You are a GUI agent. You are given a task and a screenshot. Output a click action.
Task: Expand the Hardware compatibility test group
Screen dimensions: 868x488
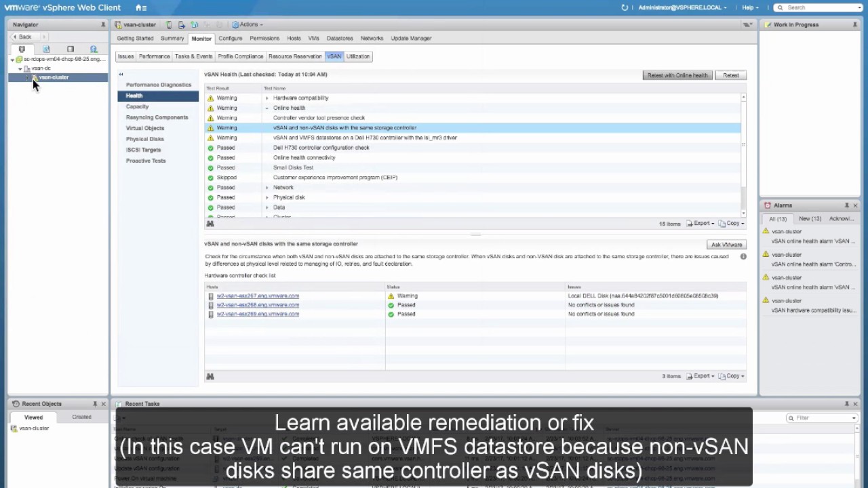267,98
